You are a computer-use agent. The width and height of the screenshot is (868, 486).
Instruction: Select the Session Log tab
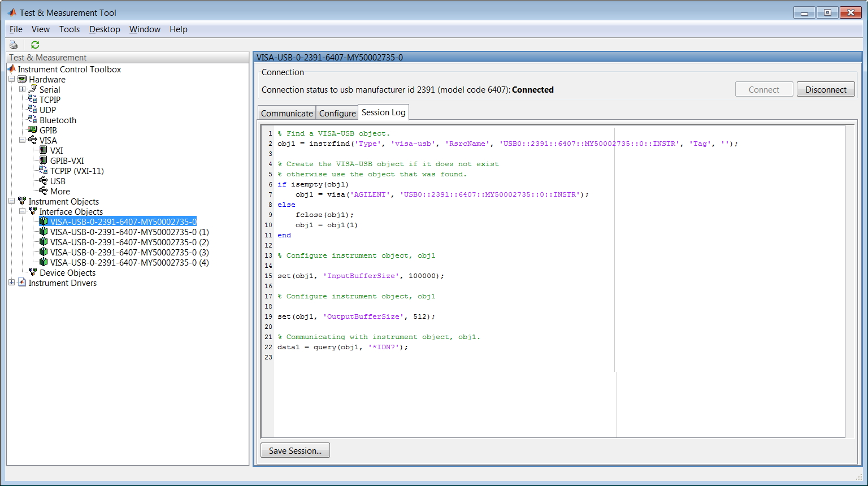tap(384, 112)
